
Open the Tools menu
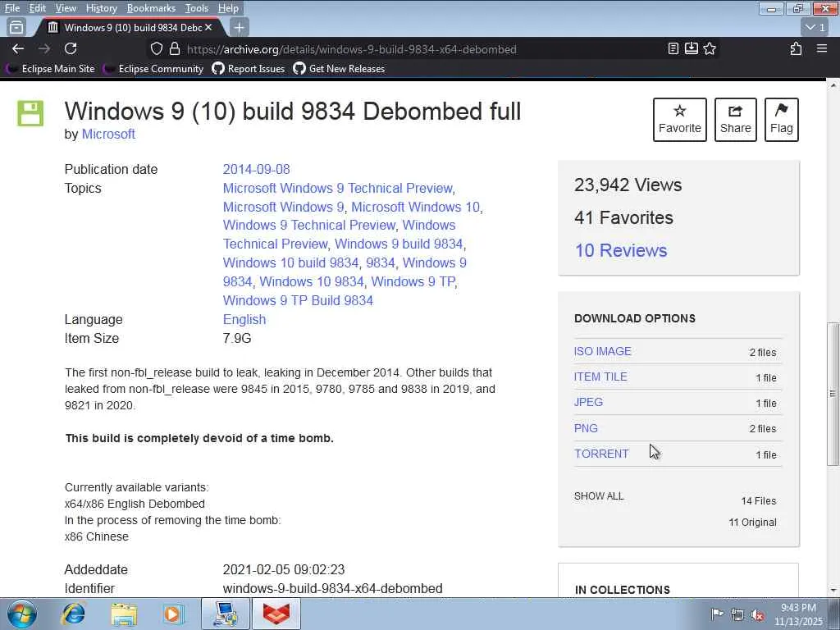point(197,8)
